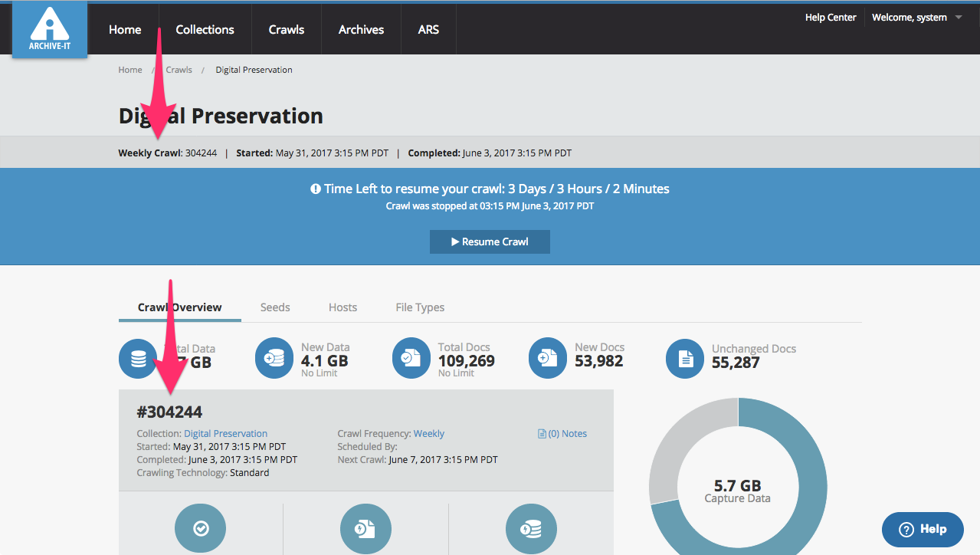Switch to the Hosts tab
Image resolution: width=980 pixels, height=555 pixels.
[343, 307]
